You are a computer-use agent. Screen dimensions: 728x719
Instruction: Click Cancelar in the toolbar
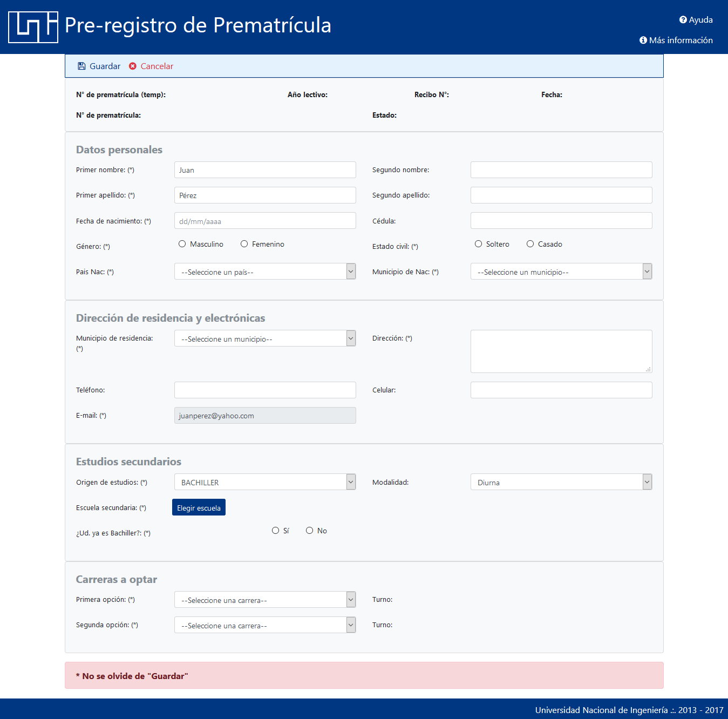[x=151, y=66]
